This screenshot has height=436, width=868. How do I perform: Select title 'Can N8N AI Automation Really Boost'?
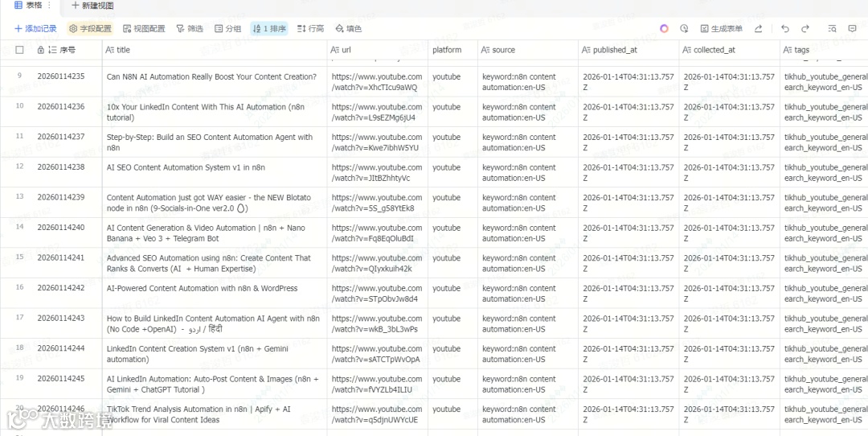(x=211, y=77)
